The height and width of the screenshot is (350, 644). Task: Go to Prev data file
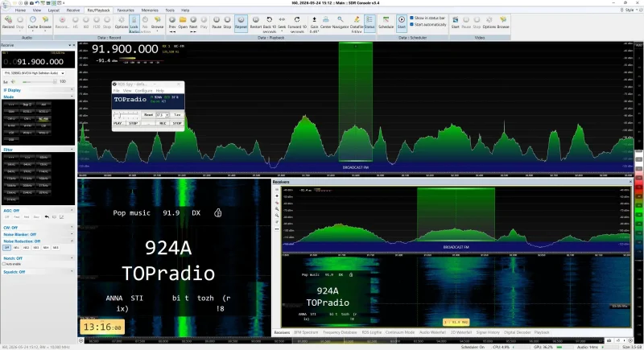[172, 23]
